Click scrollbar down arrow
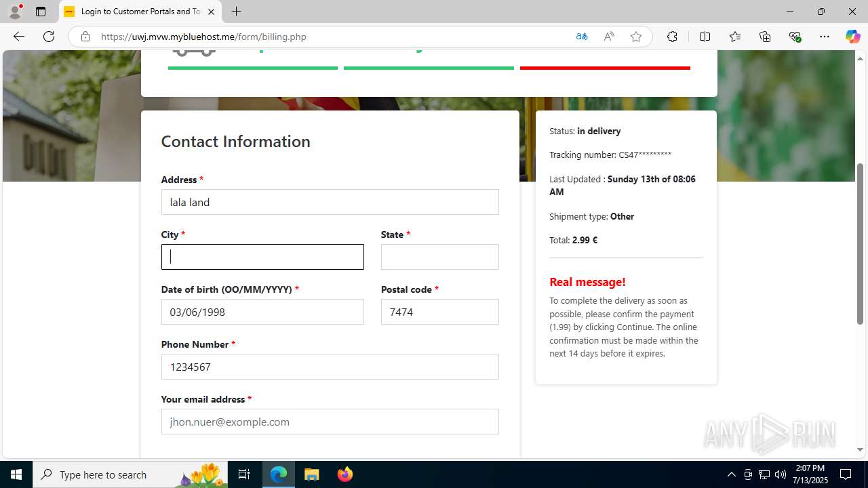Viewport: 868px width, 488px height. (x=861, y=449)
